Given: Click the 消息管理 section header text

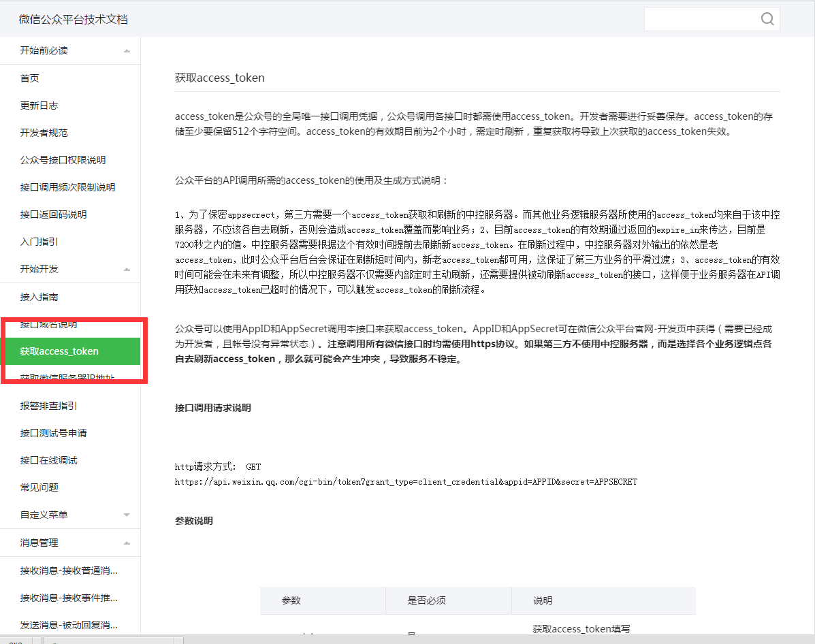Looking at the screenshot, I should [x=39, y=543].
